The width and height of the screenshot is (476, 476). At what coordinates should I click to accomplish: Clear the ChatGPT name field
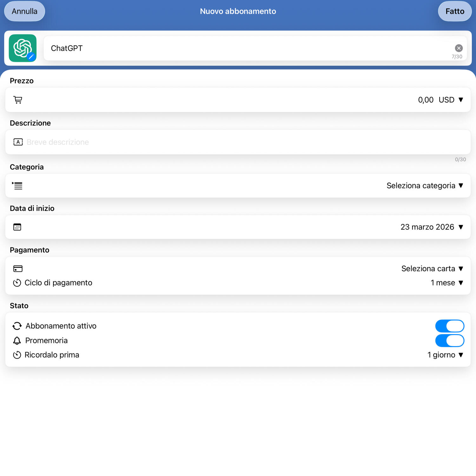pos(459,48)
